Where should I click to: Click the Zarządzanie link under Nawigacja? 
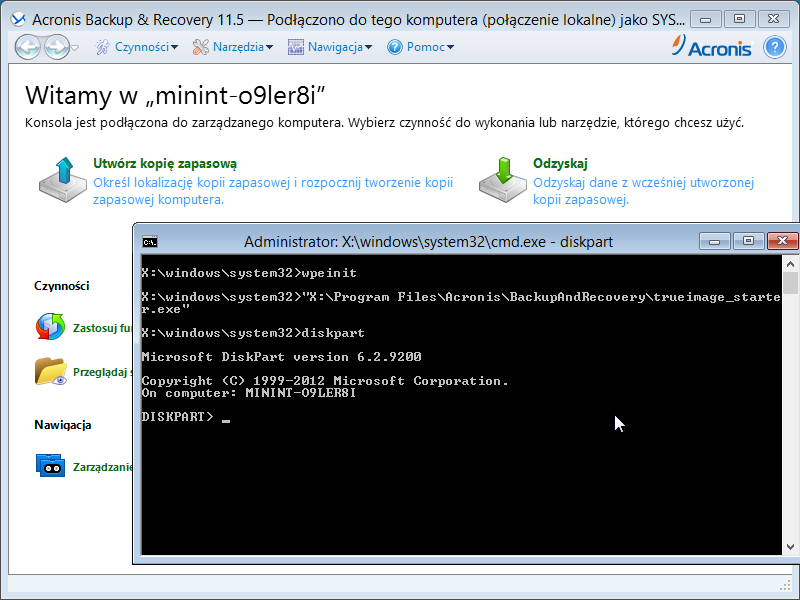pos(102,467)
